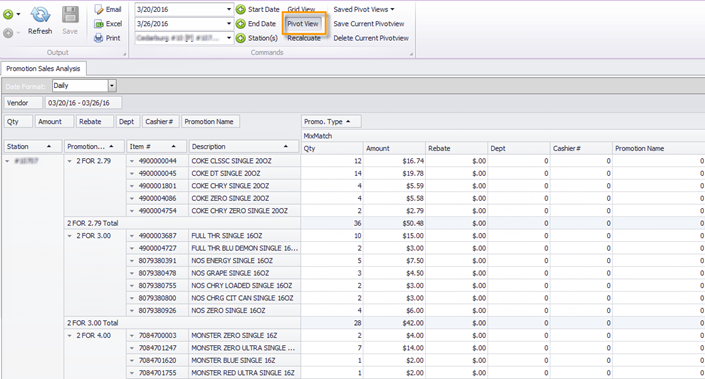Select item number 8079380926
This screenshot has height=379, width=705.
coord(157,311)
